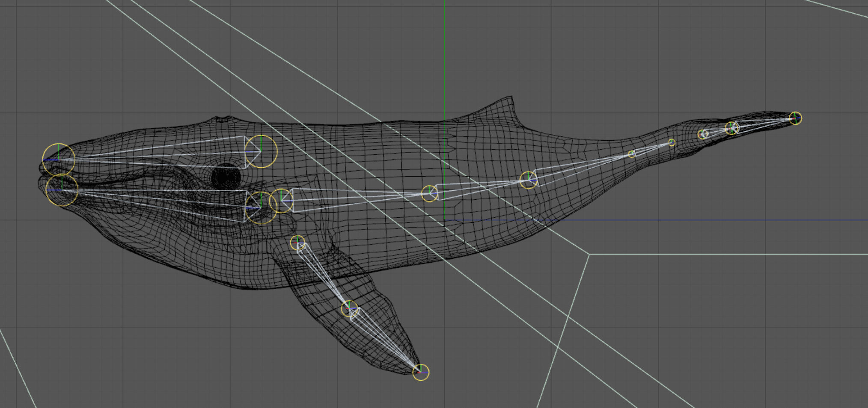
Task: Click the spine joint below the dorsal fin
Action: click(x=529, y=180)
